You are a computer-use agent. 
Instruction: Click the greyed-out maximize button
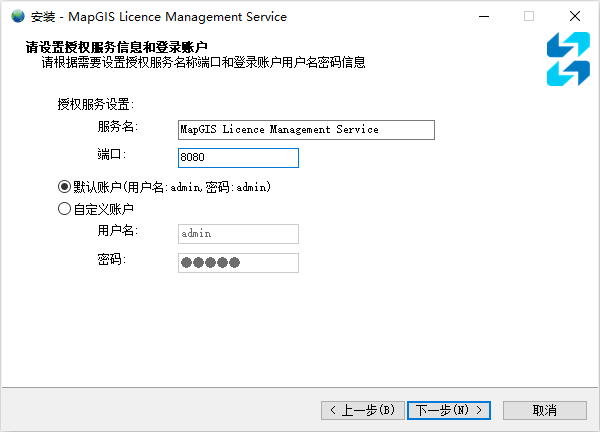[x=529, y=17]
